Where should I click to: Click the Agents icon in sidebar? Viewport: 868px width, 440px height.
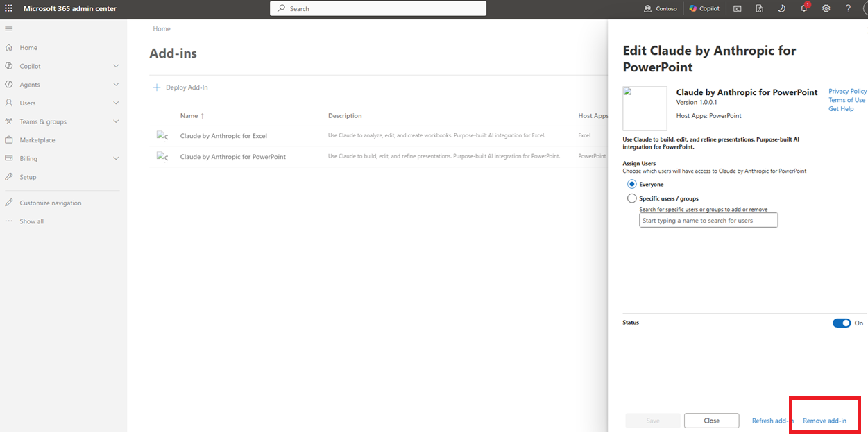click(x=9, y=84)
